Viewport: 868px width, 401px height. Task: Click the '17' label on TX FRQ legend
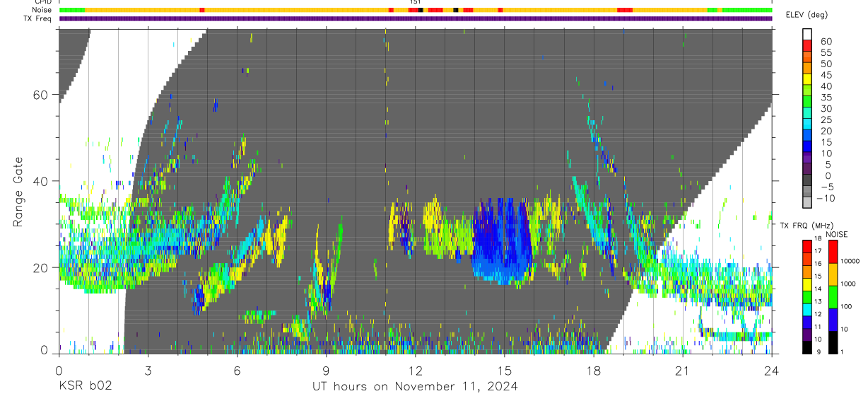pos(818,251)
